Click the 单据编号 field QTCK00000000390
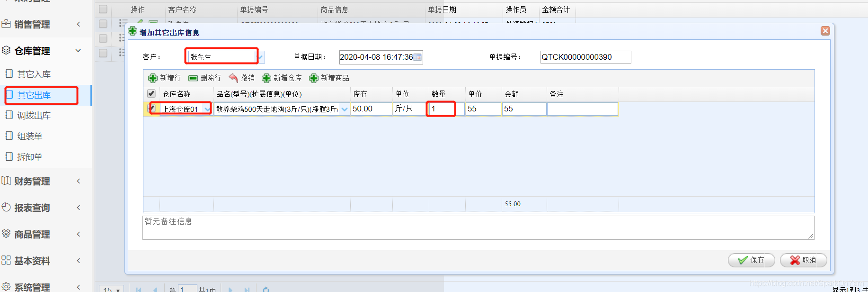868x292 pixels. (585, 57)
